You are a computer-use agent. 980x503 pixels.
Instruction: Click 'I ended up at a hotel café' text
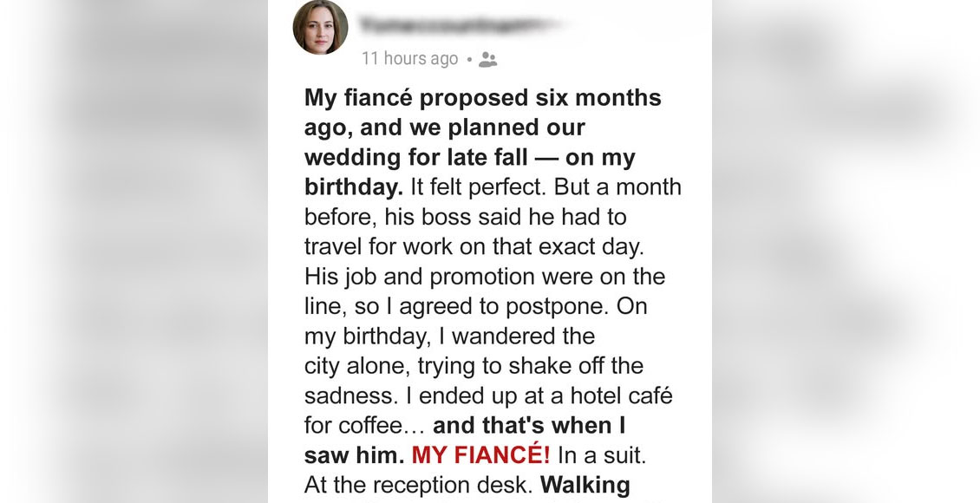coord(545,395)
